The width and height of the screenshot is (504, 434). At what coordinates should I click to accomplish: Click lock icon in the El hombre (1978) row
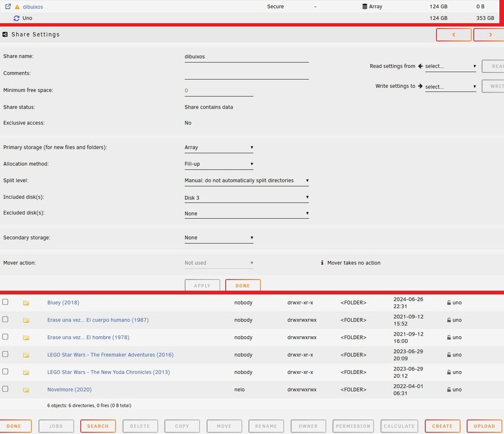coord(449,337)
